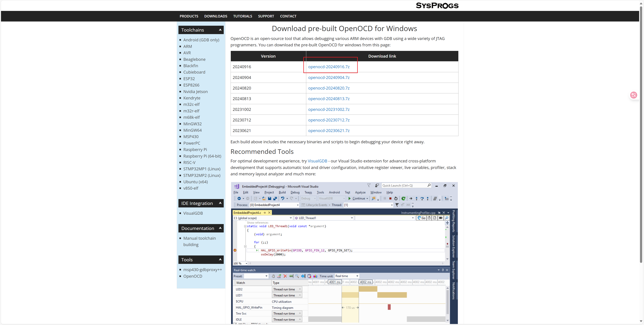This screenshot has width=644, height=325.
Task: Open the STMP32MP2 (Linux) link
Action: (x=202, y=175)
